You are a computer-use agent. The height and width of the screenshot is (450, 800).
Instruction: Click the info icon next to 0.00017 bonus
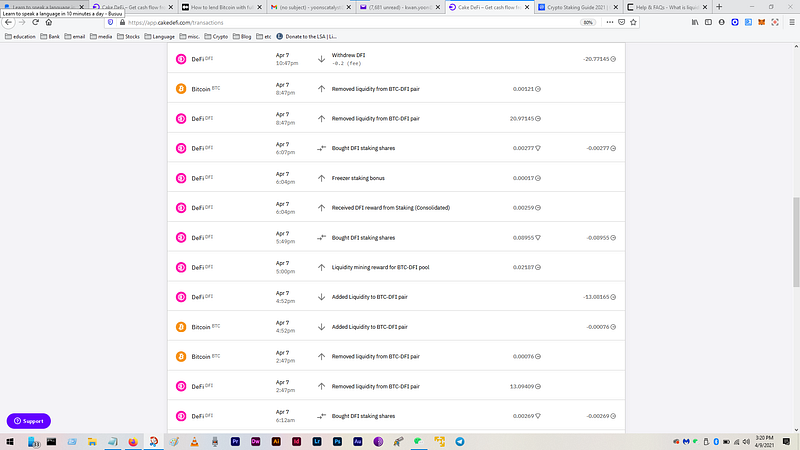[x=538, y=178]
